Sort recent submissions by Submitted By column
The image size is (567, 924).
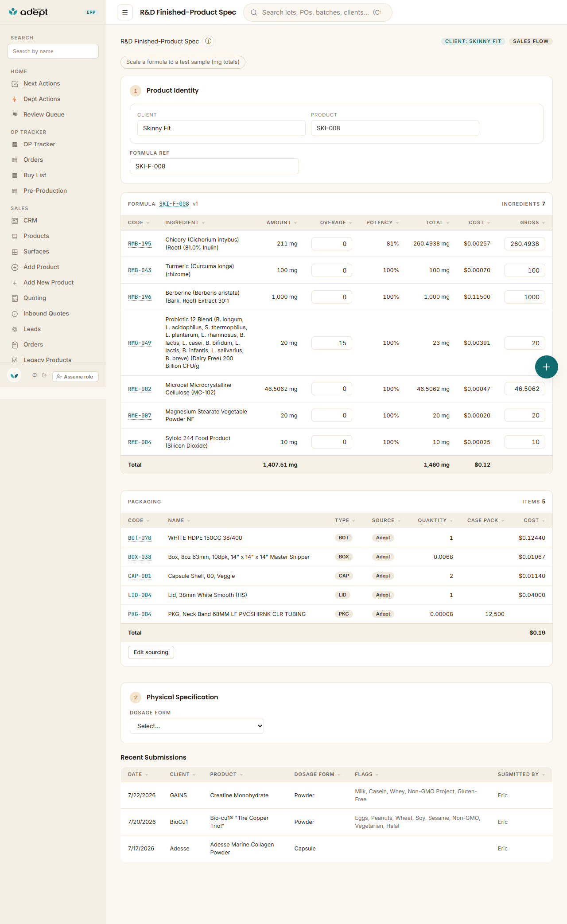(521, 774)
